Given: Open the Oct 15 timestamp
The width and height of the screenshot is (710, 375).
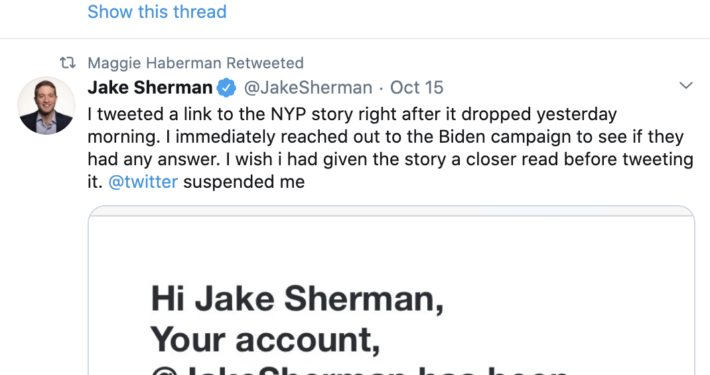Looking at the screenshot, I should point(417,87).
